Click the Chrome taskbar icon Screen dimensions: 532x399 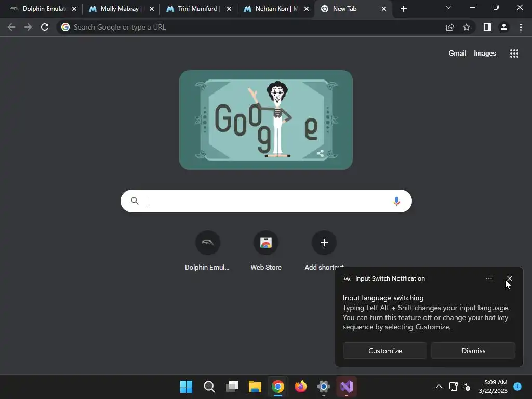pos(278,387)
